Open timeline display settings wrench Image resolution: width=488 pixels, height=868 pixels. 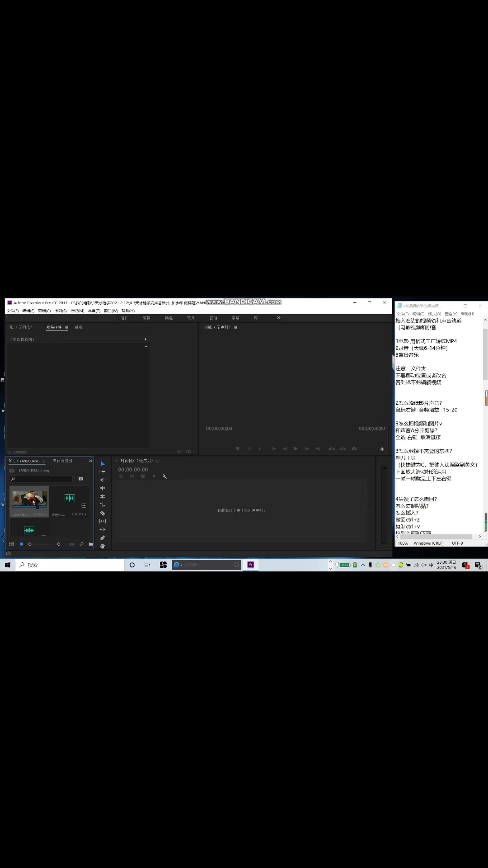164,476
